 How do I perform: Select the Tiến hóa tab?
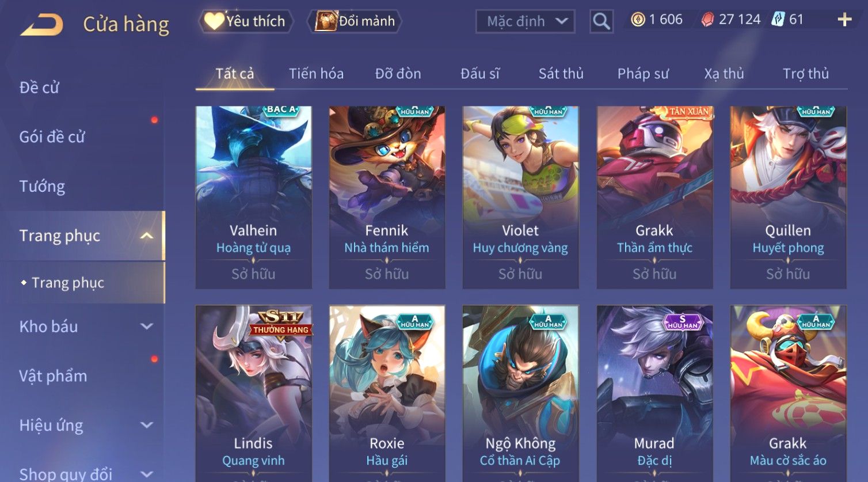316,74
